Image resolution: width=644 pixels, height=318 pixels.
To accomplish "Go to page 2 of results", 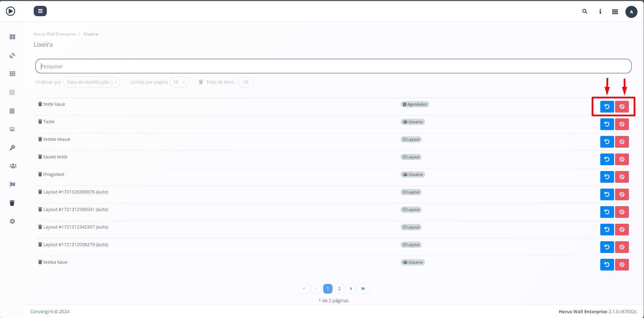I will [x=339, y=289].
